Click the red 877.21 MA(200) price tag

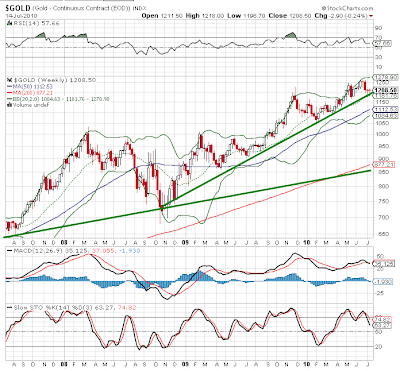pyautogui.click(x=384, y=165)
